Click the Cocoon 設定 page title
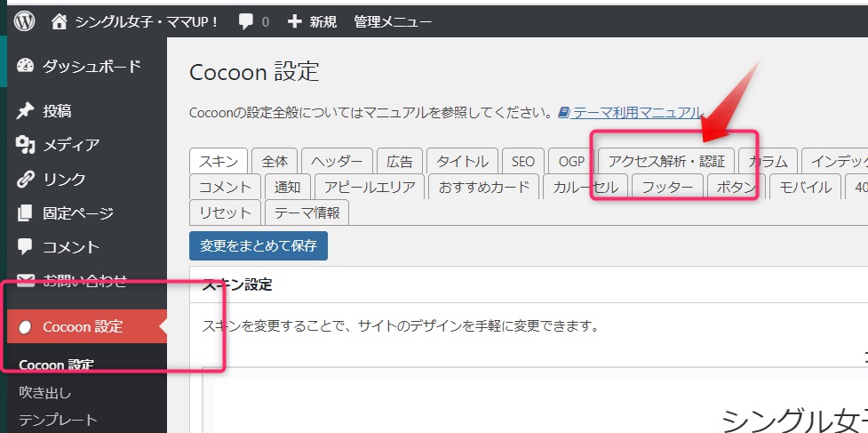 click(x=254, y=73)
